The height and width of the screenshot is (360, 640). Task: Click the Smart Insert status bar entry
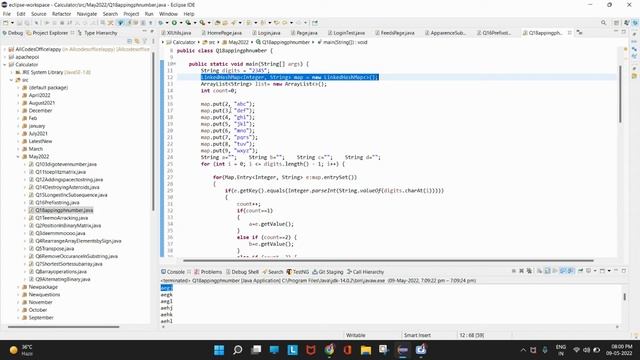[x=417, y=335]
